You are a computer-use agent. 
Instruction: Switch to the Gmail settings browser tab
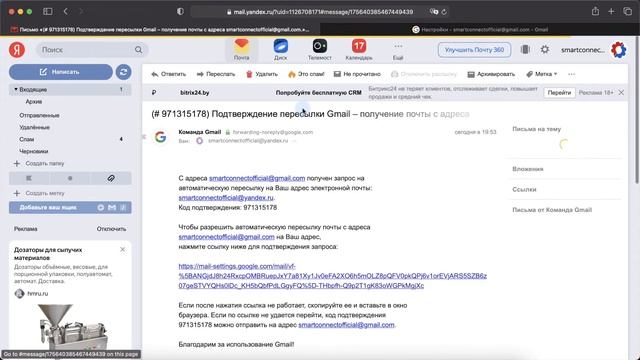coord(480,29)
